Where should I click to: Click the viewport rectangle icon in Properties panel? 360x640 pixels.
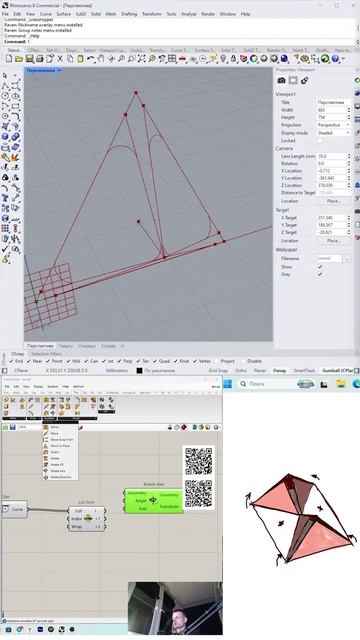(x=293, y=80)
